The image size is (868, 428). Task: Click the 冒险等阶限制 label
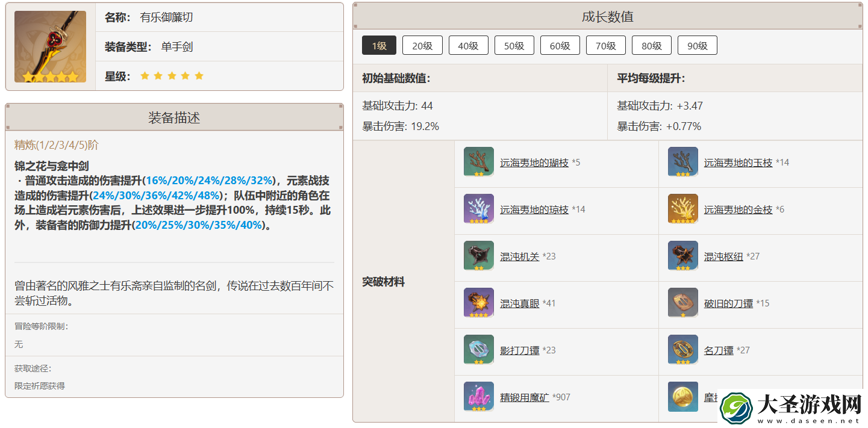42,326
